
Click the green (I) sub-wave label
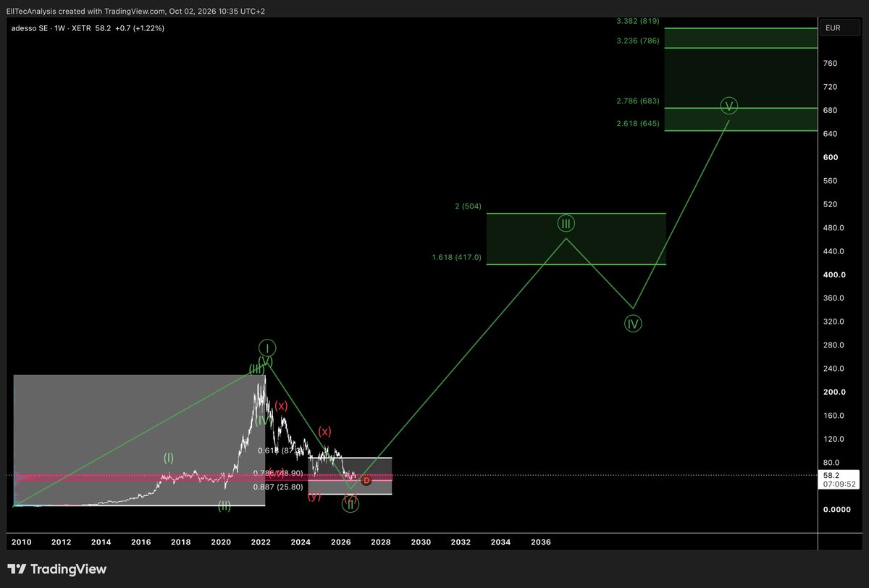point(168,458)
